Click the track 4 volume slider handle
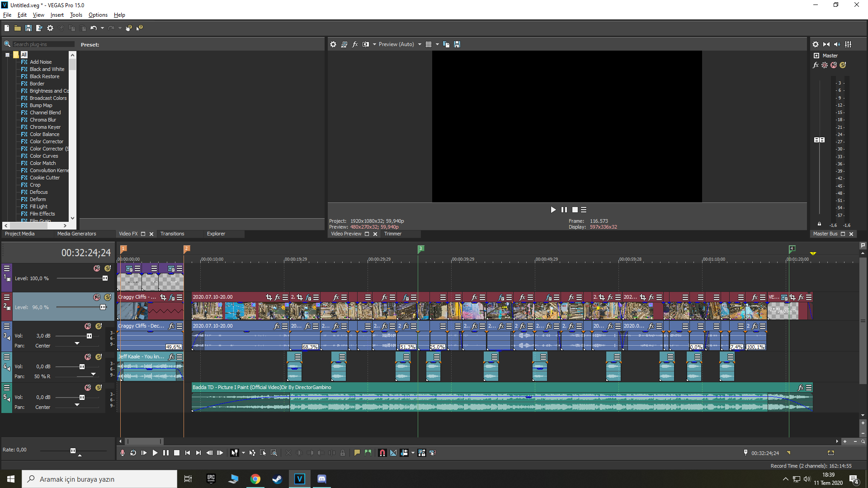This screenshot has height=488, width=868. [x=82, y=366]
